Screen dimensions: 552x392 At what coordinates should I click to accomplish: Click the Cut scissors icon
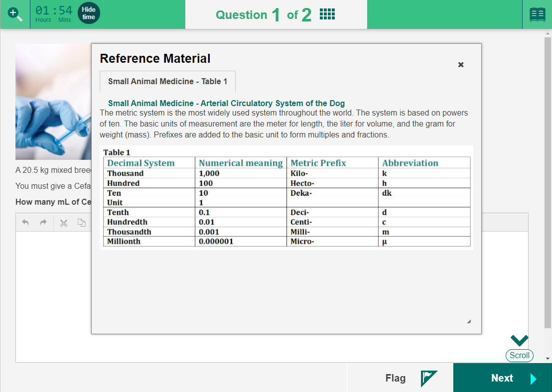click(63, 223)
